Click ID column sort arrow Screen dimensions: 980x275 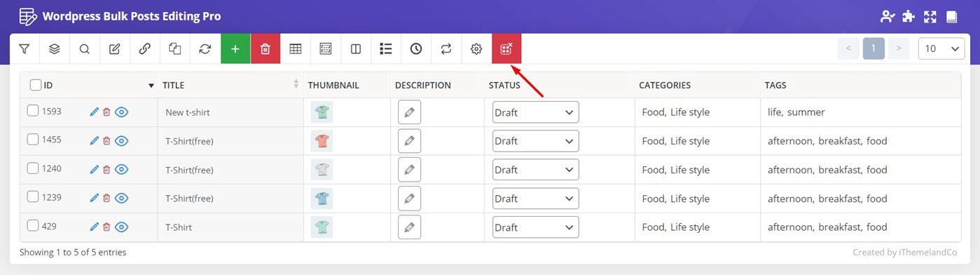[151, 86]
